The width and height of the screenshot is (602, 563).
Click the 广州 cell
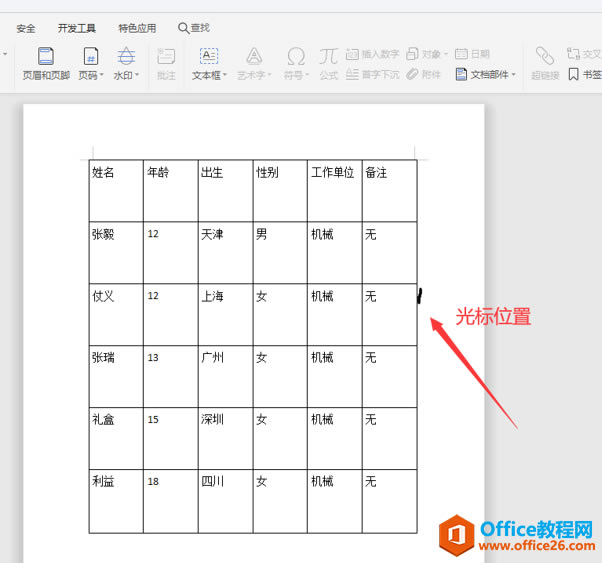226,376
